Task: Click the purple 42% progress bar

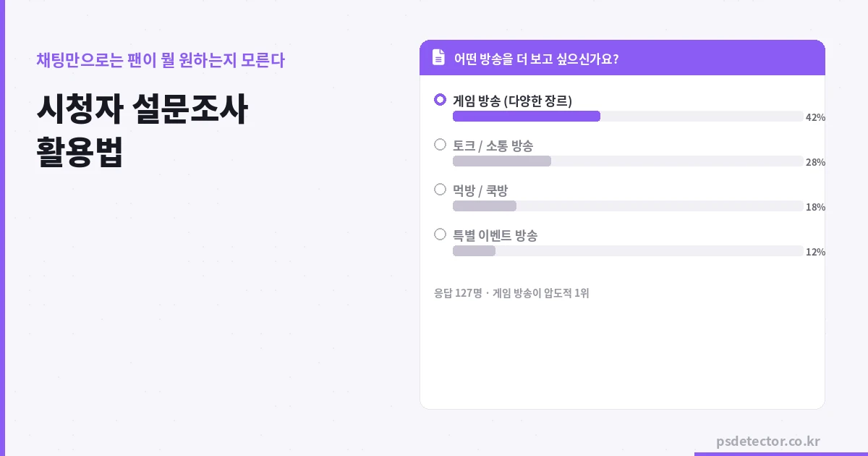Action: point(527,117)
